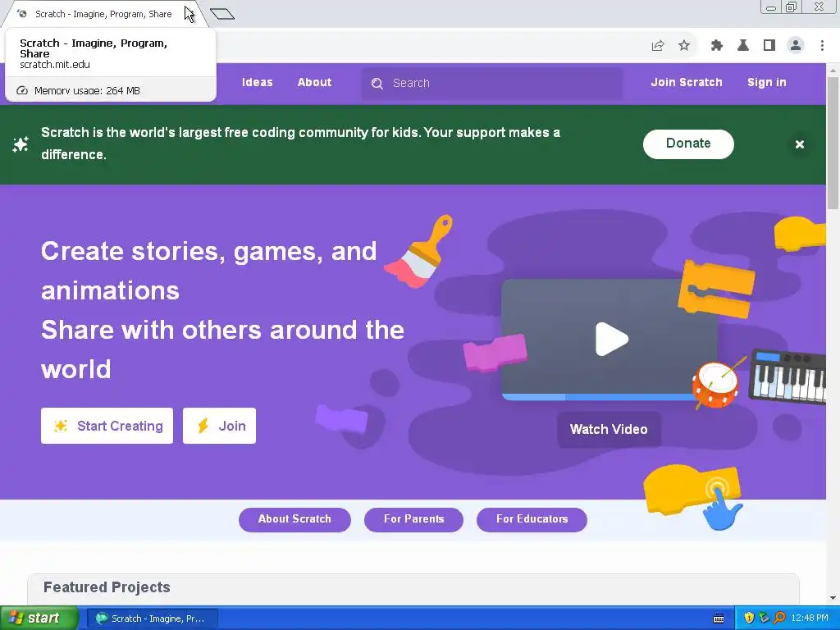
Task: Click the Join button with the lightning bolt
Action: [219, 426]
